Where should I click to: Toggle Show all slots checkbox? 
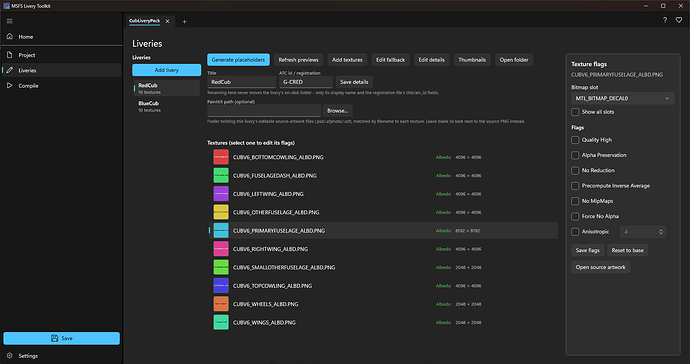coord(575,112)
